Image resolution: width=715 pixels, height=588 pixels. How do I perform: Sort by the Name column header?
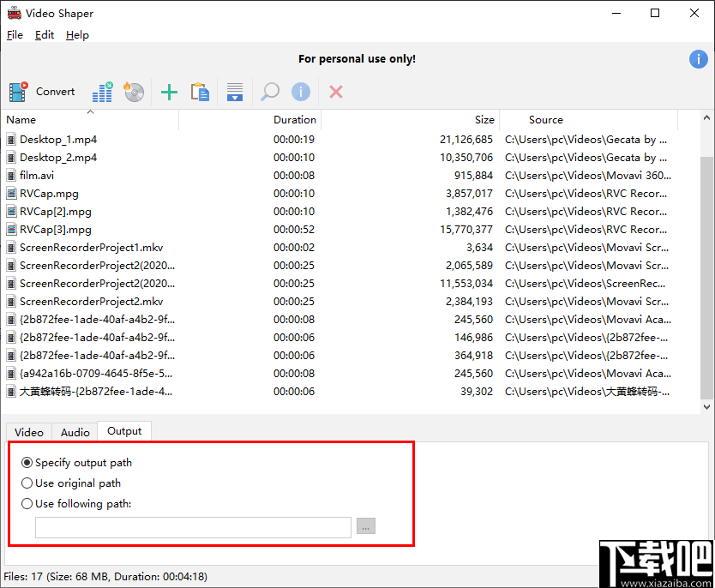90,120
